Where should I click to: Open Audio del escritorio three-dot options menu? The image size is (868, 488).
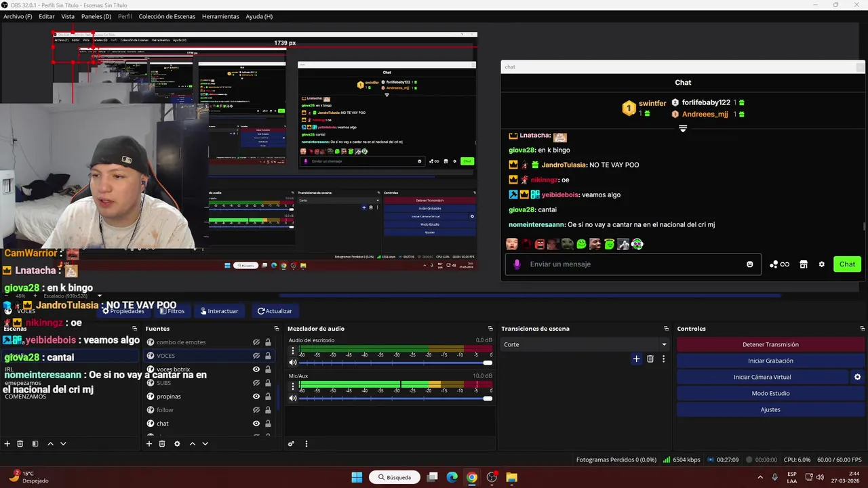pyautogui.click(x=293, y=351)
